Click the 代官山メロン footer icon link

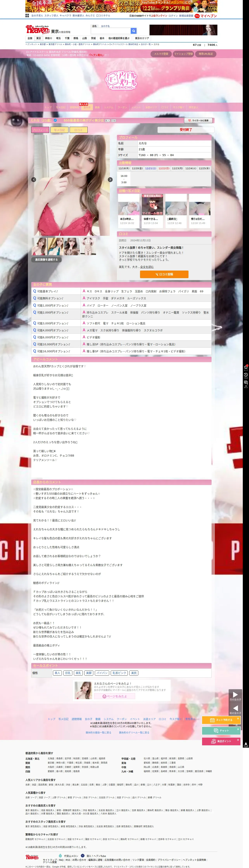coord(68,856)
